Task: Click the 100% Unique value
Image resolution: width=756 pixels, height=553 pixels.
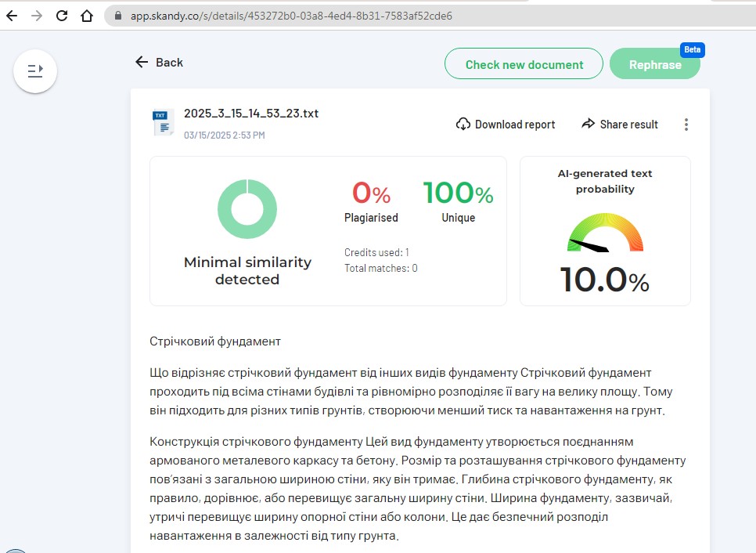Action: [x=458, y=193]
